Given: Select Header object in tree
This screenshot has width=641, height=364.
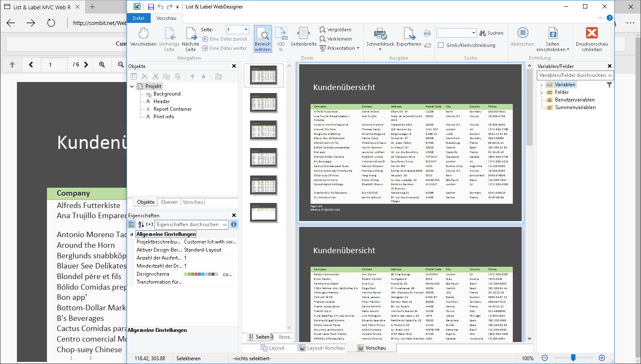Looking at the screenshot, I should coord(162,101).
